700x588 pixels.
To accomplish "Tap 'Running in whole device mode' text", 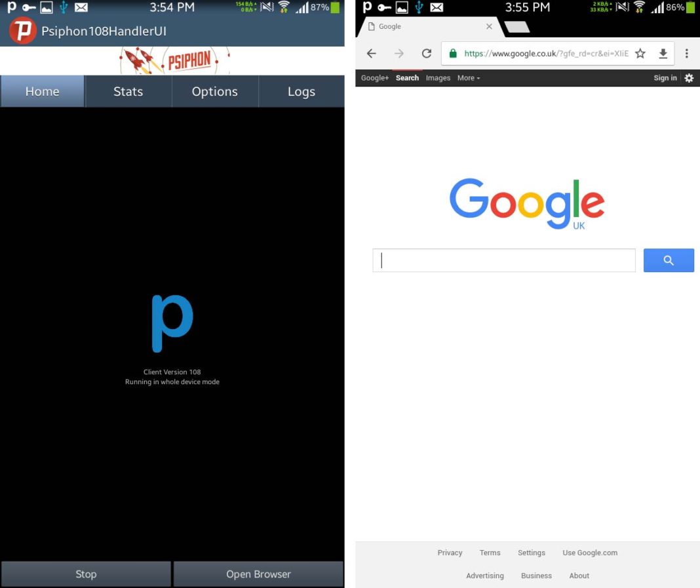I will click(172, 382).
